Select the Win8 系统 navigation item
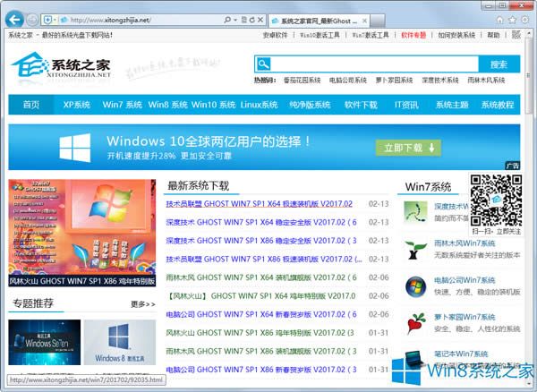This screenshot has width=537, height=392. pos(168,105)
